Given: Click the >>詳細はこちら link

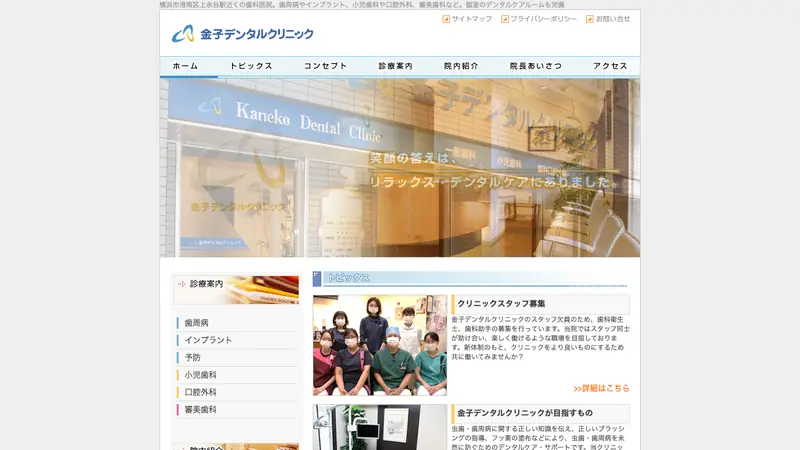Looking at the screenshot, I should [601, 388].
